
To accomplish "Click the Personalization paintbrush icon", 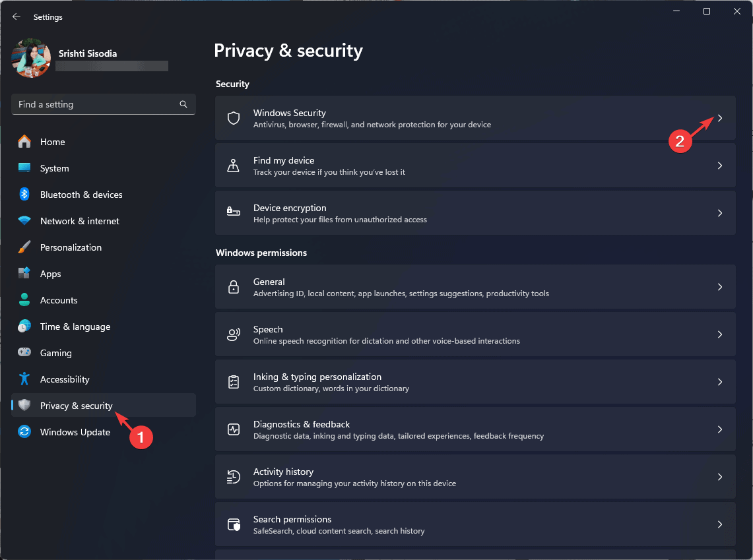I will click(x=24, y=247).
